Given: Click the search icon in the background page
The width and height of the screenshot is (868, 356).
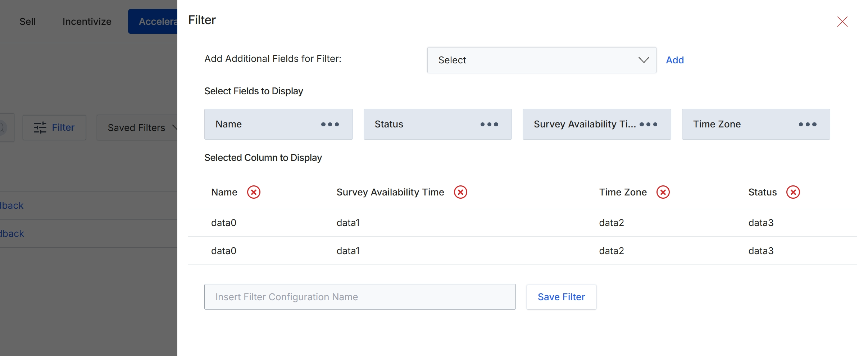Looking at the screenshot, I should [x=2, y=127].
